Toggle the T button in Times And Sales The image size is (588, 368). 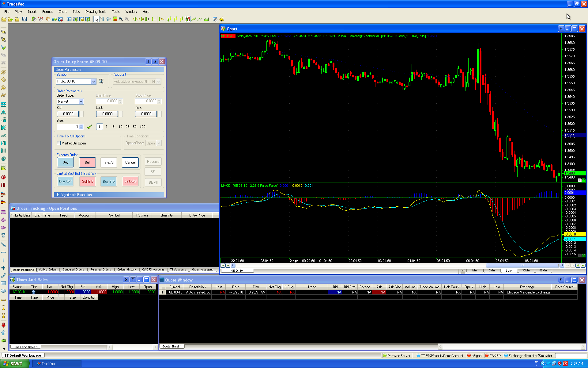[x=133, y=280]
